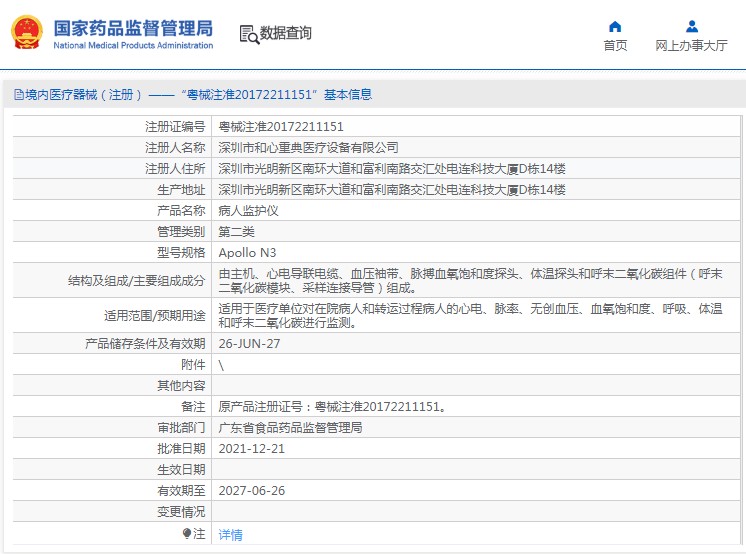Viewport: 746px width, 554px height.
Task: Select the 生产地址 address value
Action: coord(392,189)
